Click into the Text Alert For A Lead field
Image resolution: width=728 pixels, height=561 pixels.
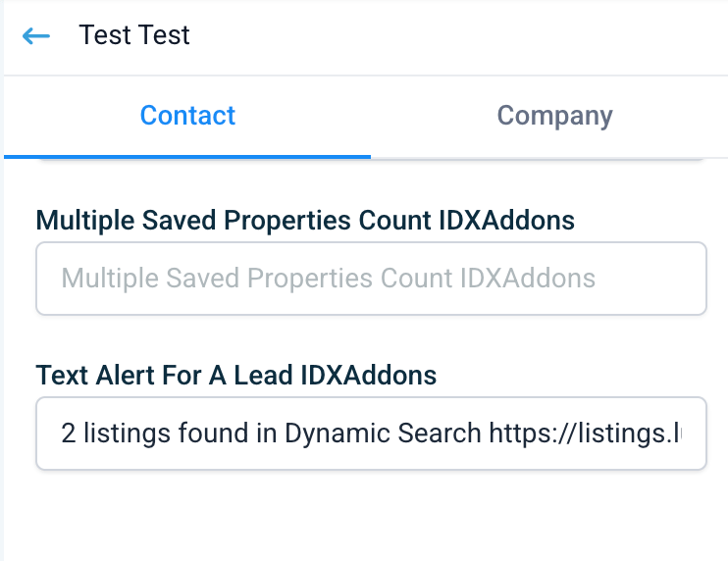coord(371,433)
